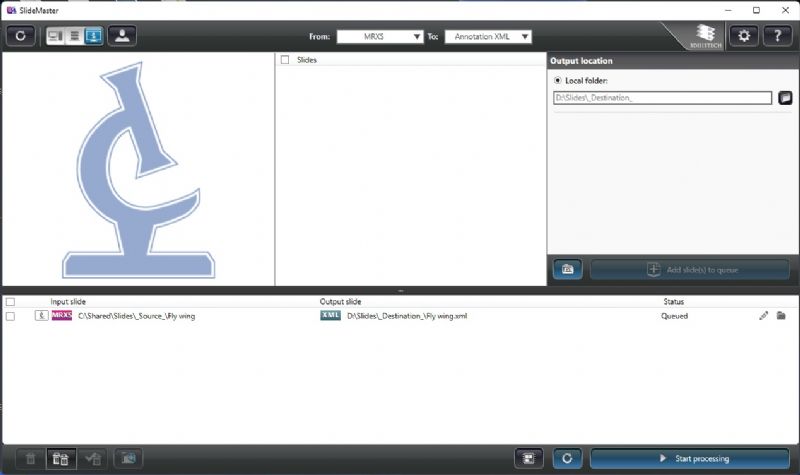Tick the checkbox for the Fly wing row

[x=10, y=316]
